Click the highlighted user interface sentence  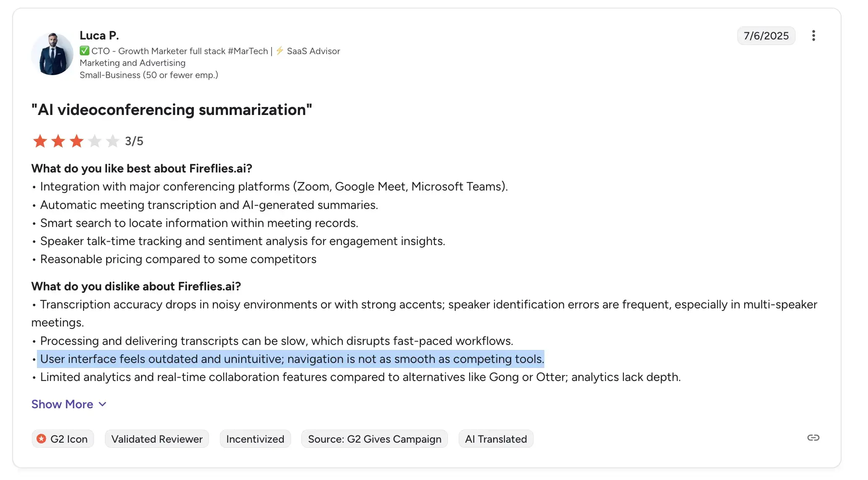tap(292, 359)
